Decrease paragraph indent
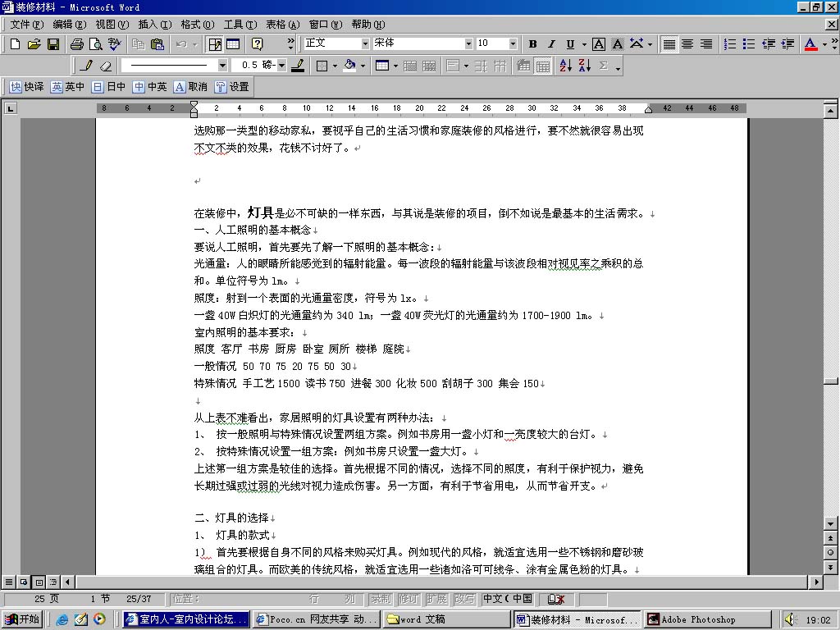Image resolution: width=840 pixels, height=630 pixels. pos(768,44)
